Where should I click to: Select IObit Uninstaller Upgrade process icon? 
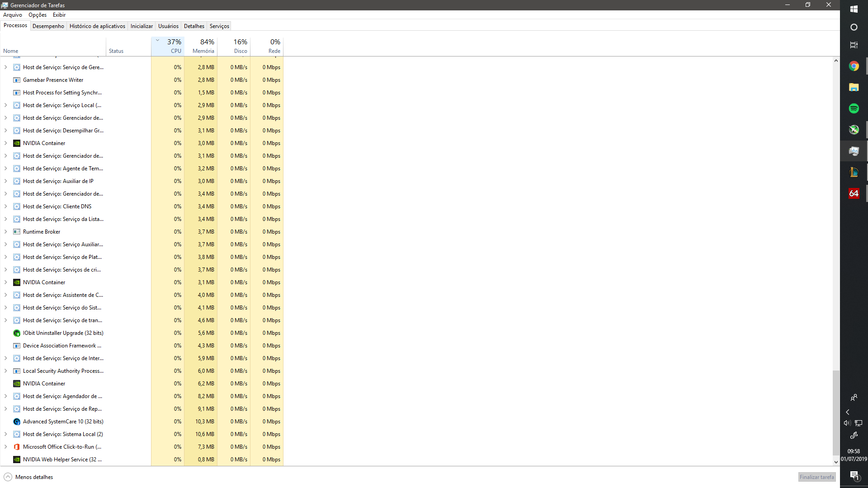tap(17, 333)
